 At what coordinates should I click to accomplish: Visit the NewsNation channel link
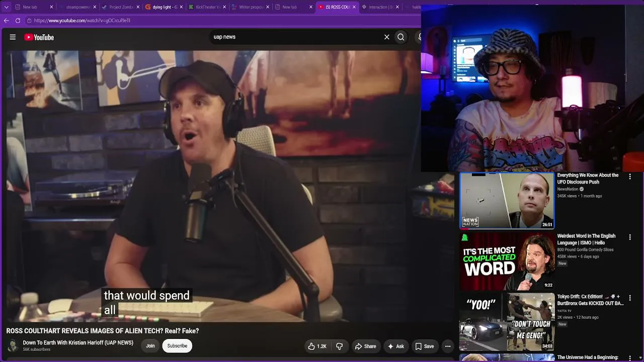pyautogui.click(x=568, y=189)
